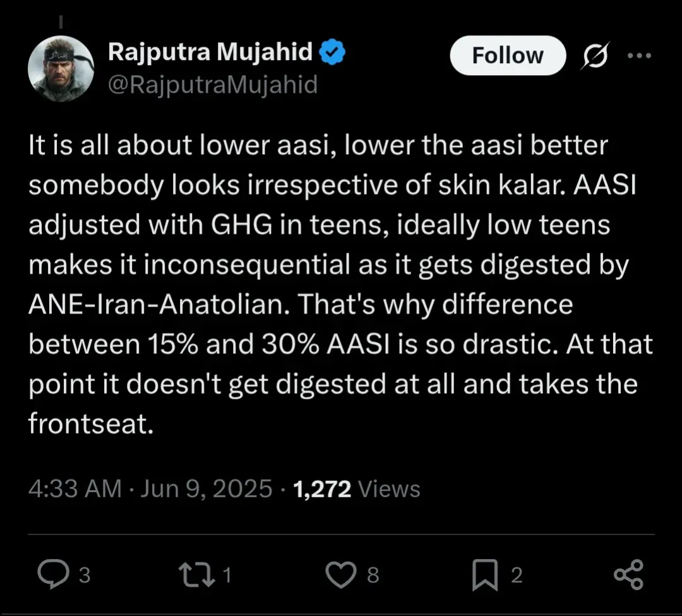
Task: Bookmark this tweet
Action: [x=486, y=574]
